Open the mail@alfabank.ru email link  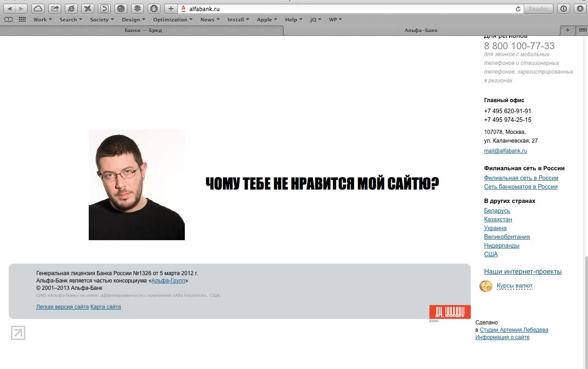(505, 151)
